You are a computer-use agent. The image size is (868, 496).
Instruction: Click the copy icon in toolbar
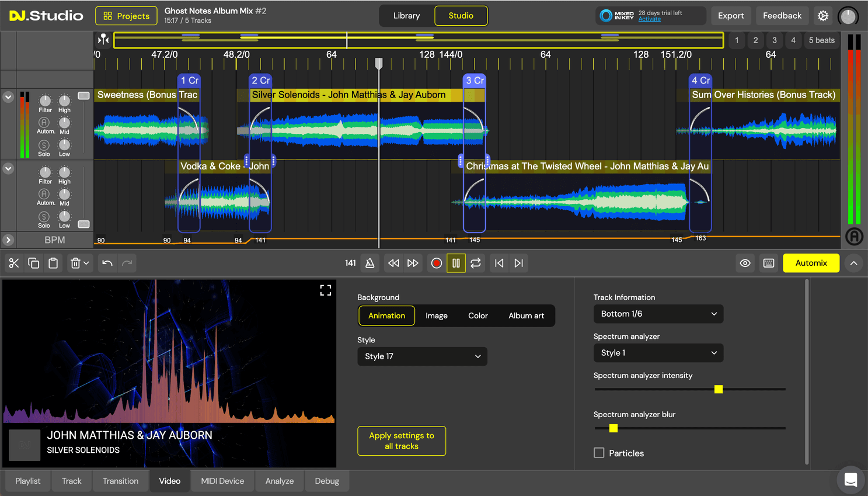(34, 263)
